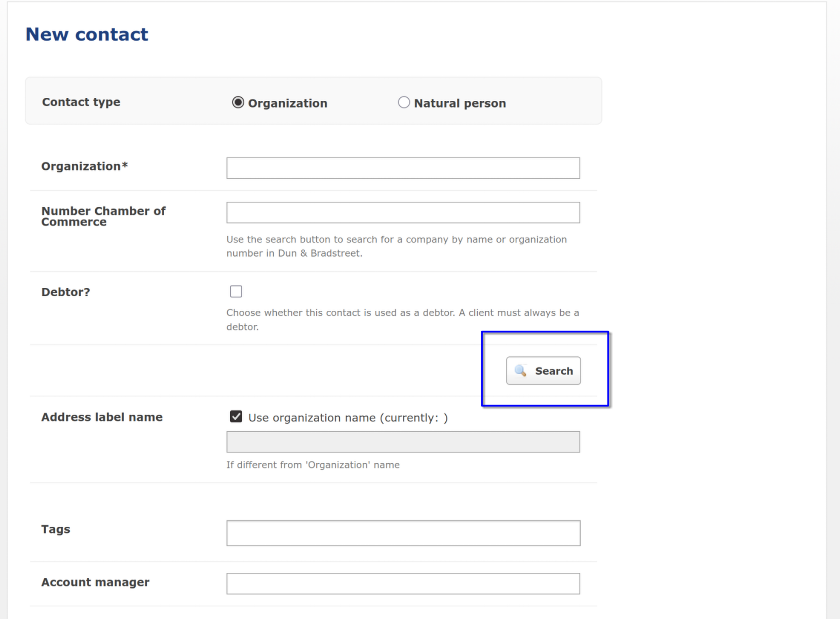
Task: Click the Tags field label
Action: click(x=56, y=529)
